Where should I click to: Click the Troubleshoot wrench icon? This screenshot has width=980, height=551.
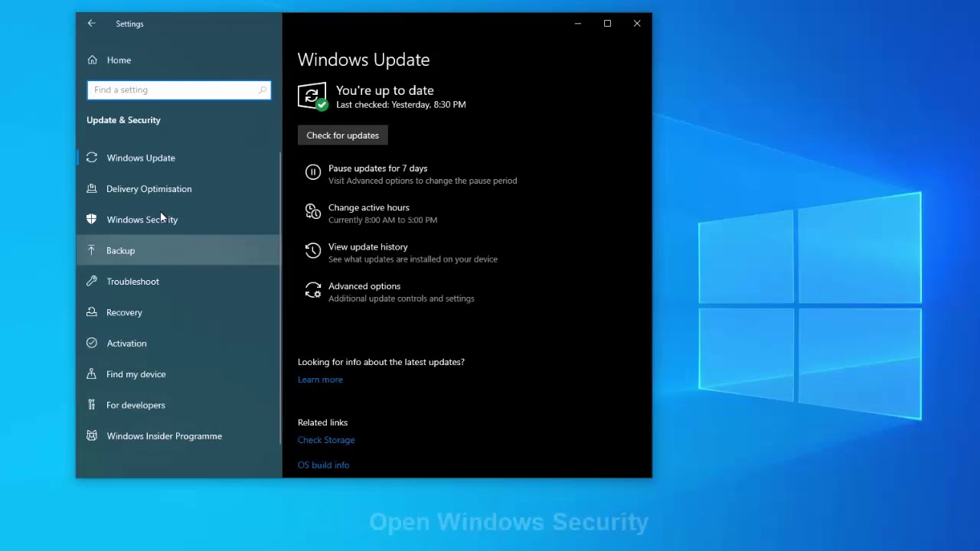(x=92, y=281)
